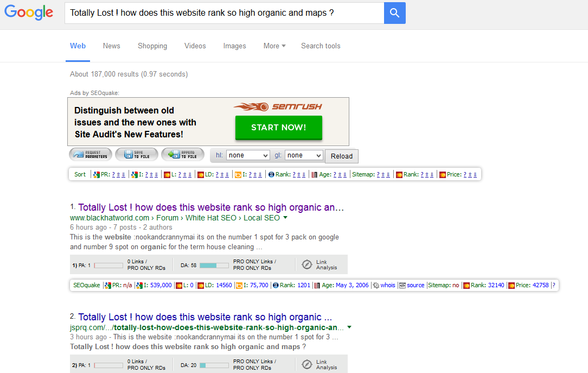Click the source code icon in SEOquake bar
This screenshot has height=373, width=588.
(402, 285)
